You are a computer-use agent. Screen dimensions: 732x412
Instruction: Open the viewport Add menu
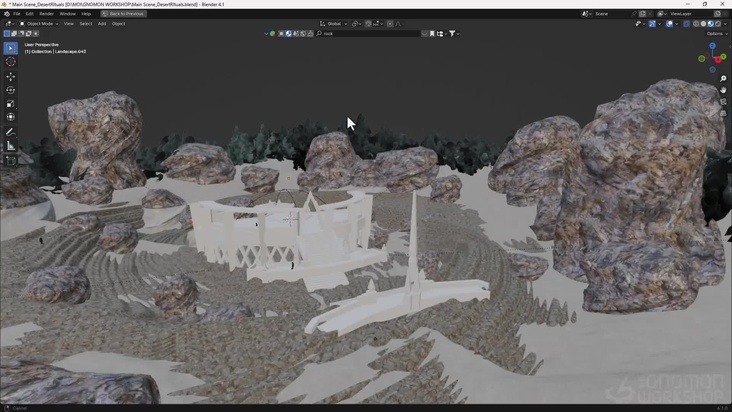click(102, 23)
